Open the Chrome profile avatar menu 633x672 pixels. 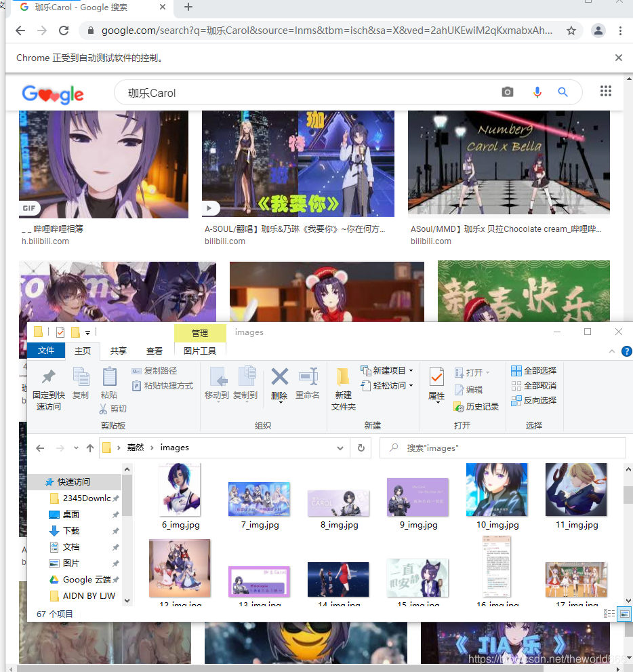tap(598, 31)
